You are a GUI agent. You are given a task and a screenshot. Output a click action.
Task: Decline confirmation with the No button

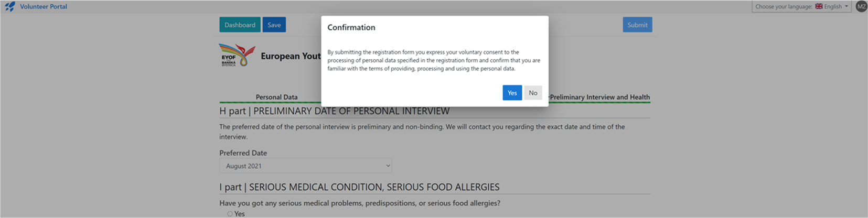coord(533,93)
